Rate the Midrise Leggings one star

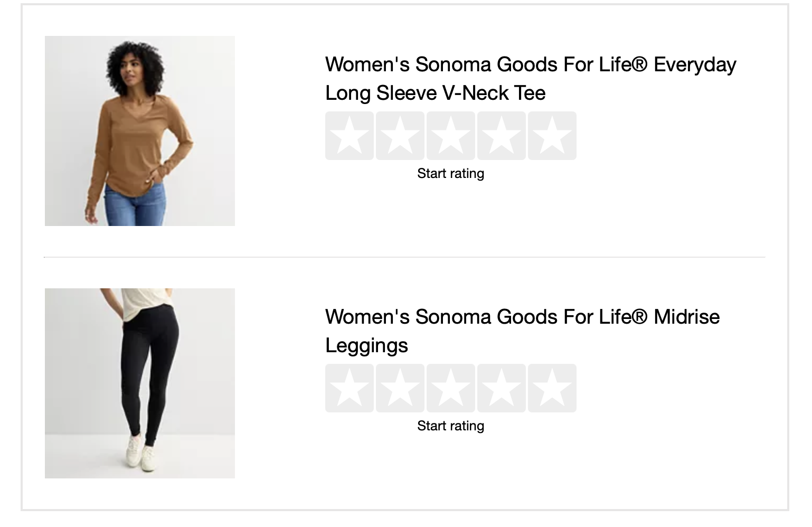coord(350,388)
